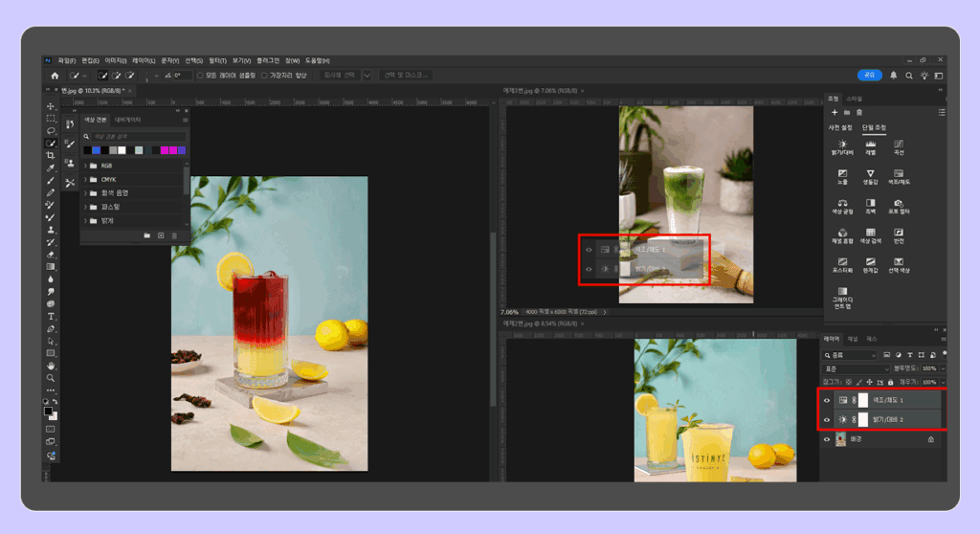The image size is (980, 534).
Task: Expand the 파스텔 swatch folder
Action: (85, 207)
